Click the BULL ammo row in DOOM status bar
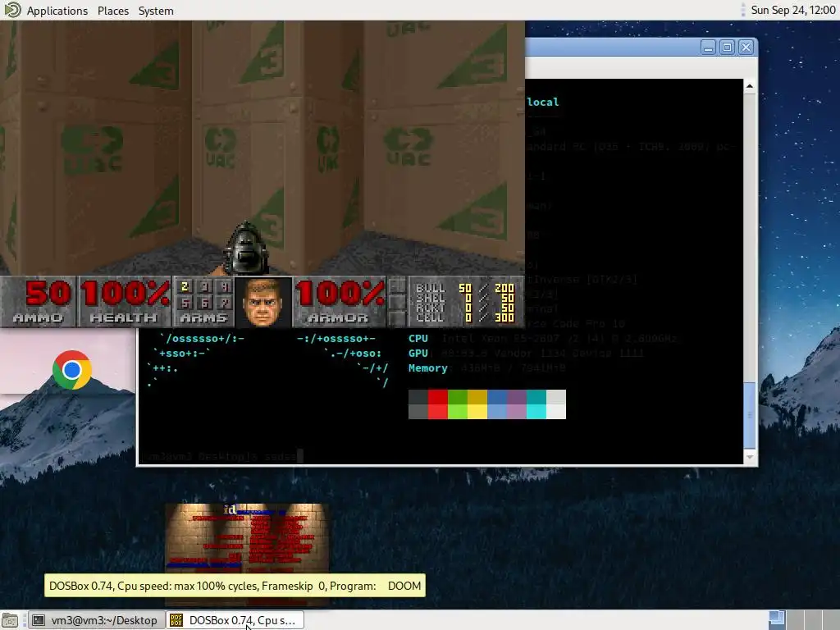 (x=465, y=288)
